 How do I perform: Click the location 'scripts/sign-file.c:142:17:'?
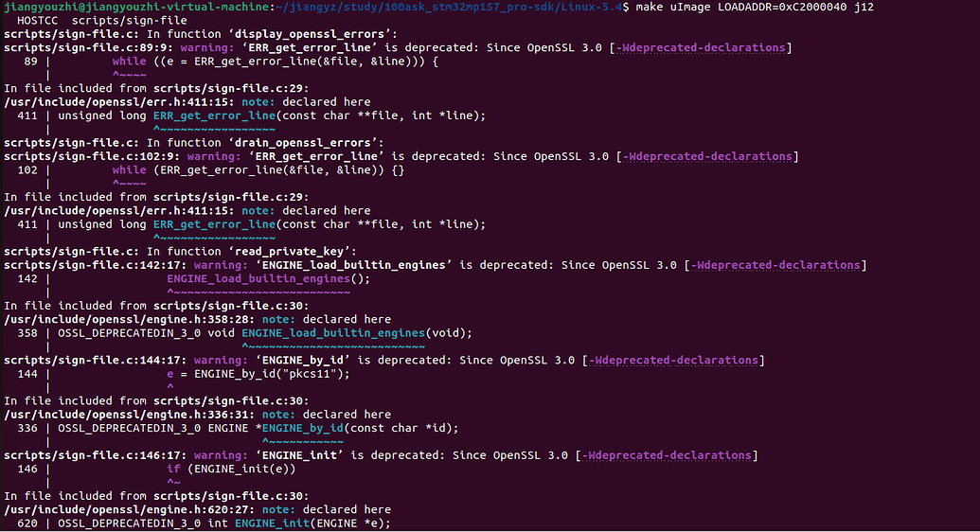coord(96,265)
